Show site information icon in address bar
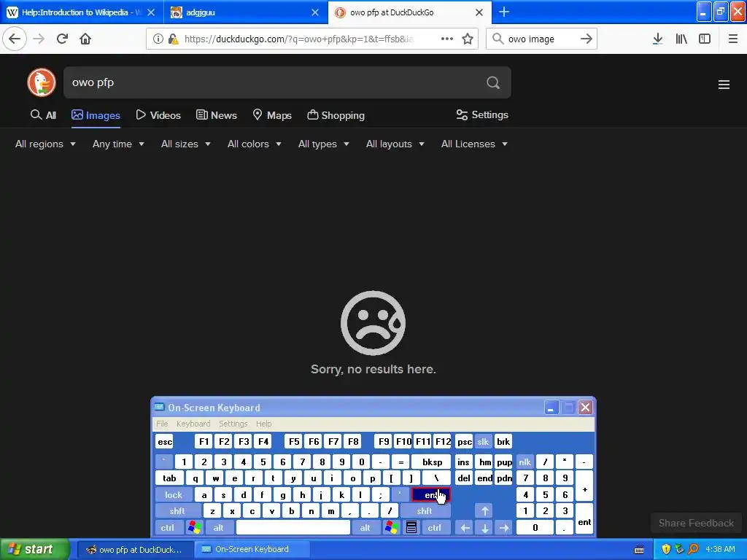Image resolution: width=747 pixels, height=560 pixels. (158, 39)
